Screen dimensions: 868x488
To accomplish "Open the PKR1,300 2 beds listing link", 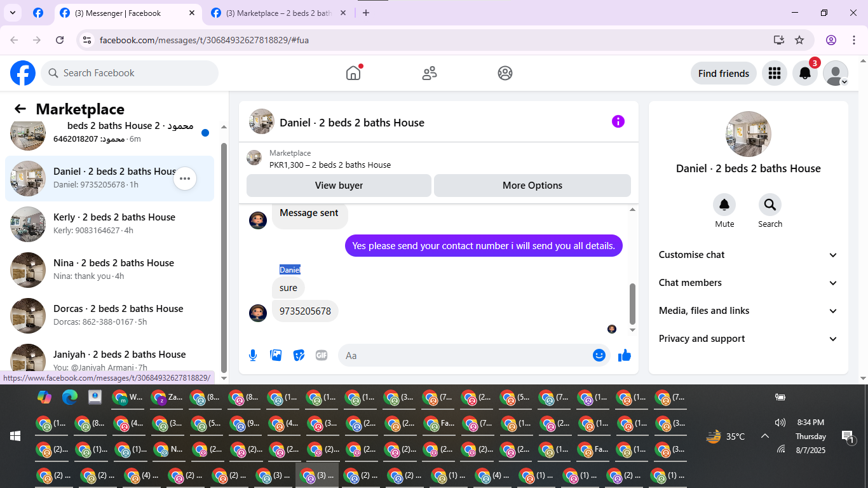I will click(330, 165).
